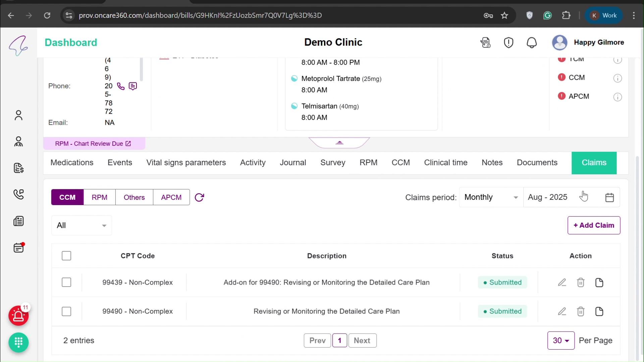644x362 pixels.
Task: Change the 30 Per Page dropdown
Action: 560,340
